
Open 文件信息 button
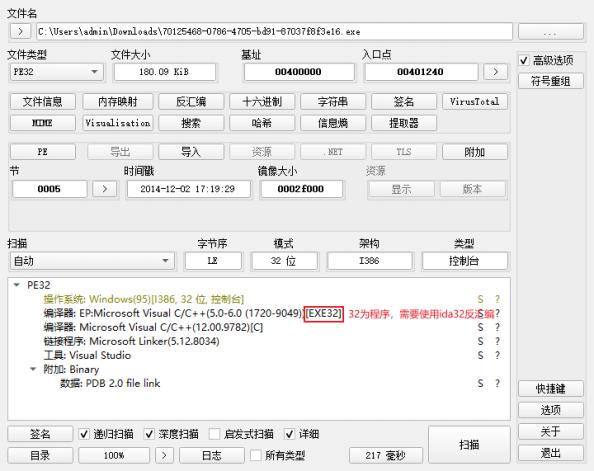click(x=42, y=102)
